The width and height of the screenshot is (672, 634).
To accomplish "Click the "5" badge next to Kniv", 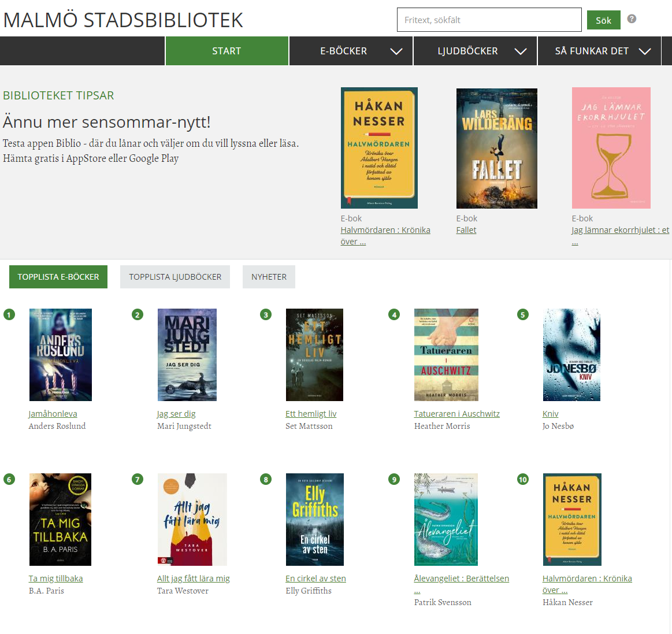I will 522,314.
